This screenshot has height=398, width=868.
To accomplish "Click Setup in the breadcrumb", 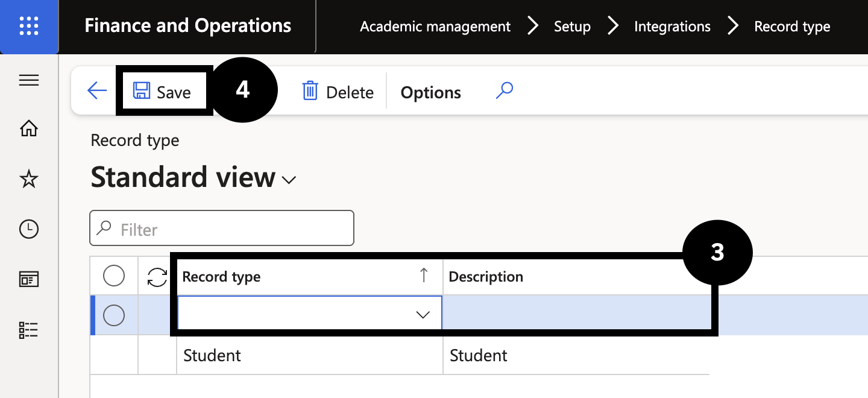I will 572,27.
